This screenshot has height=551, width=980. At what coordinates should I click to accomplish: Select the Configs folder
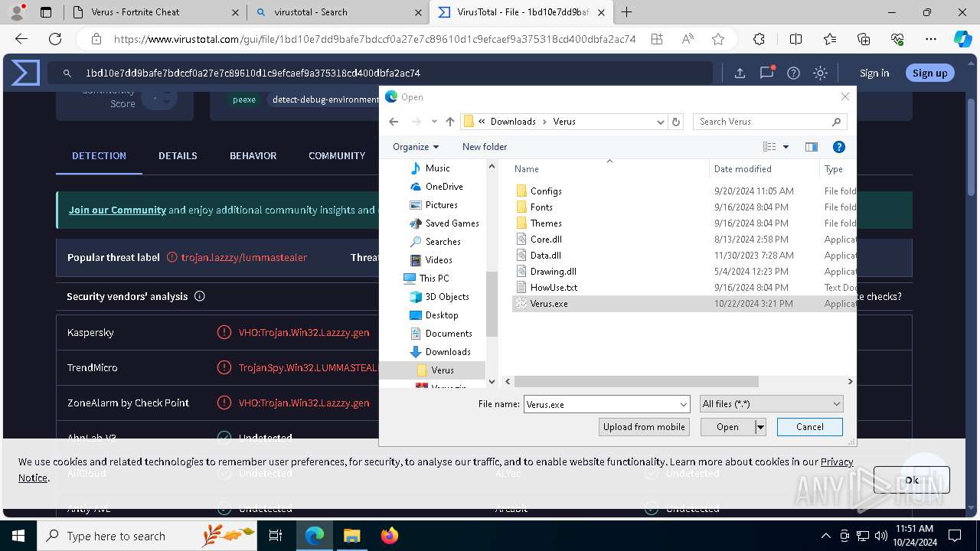[x=546, y=191]
